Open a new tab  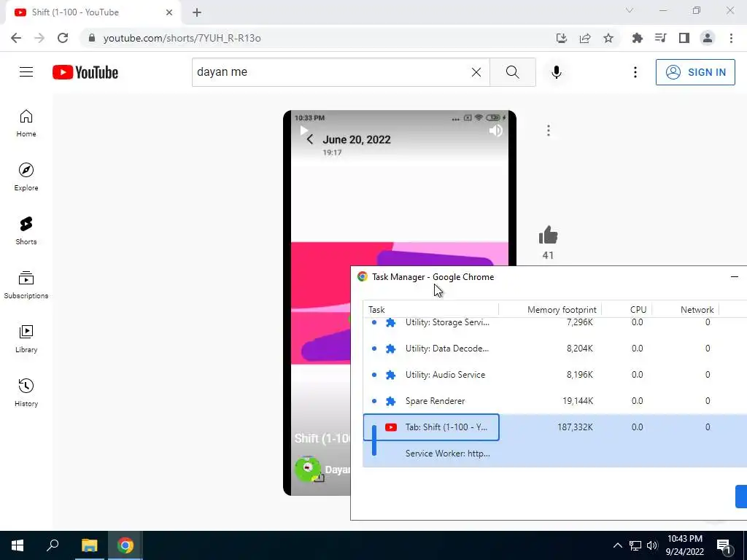click(x=197, y=12)
